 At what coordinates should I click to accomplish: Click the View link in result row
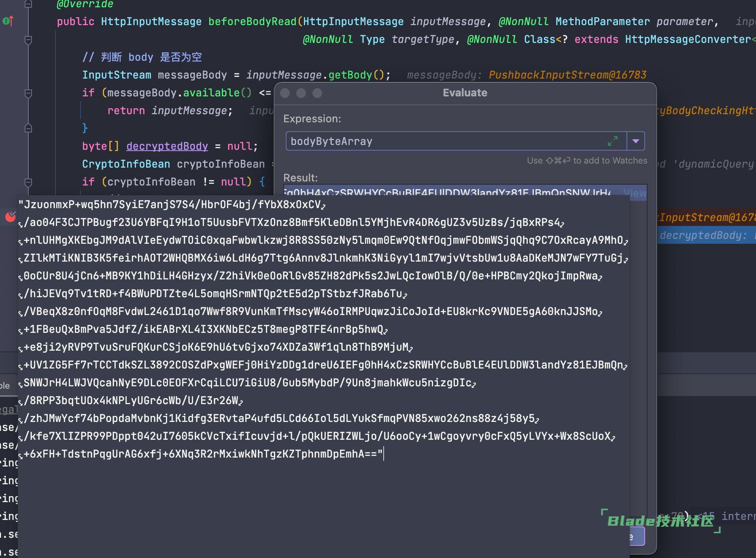pyautogui.click(x=634, y=193)
